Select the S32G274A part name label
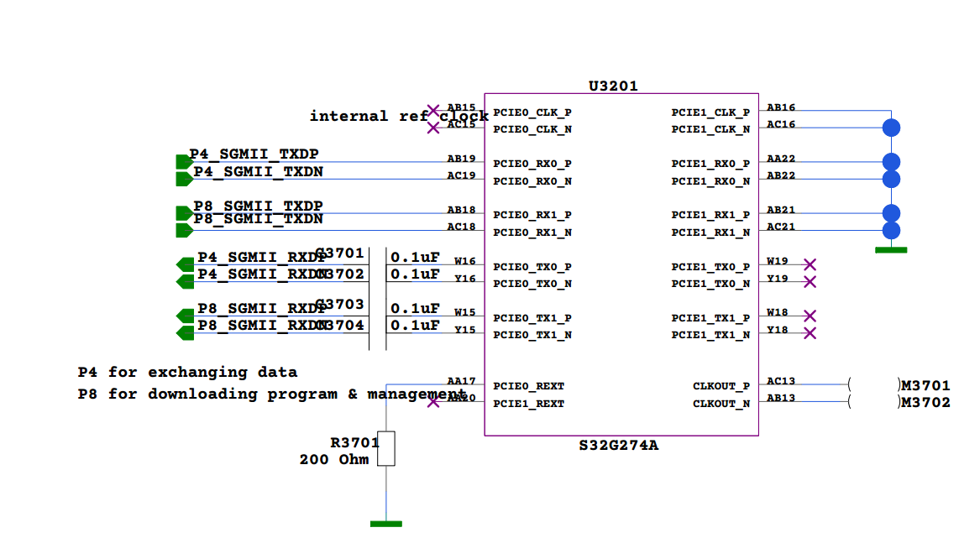Image resolution: width=980 pixels, height=538 pixels. click(x=619, y=446)
